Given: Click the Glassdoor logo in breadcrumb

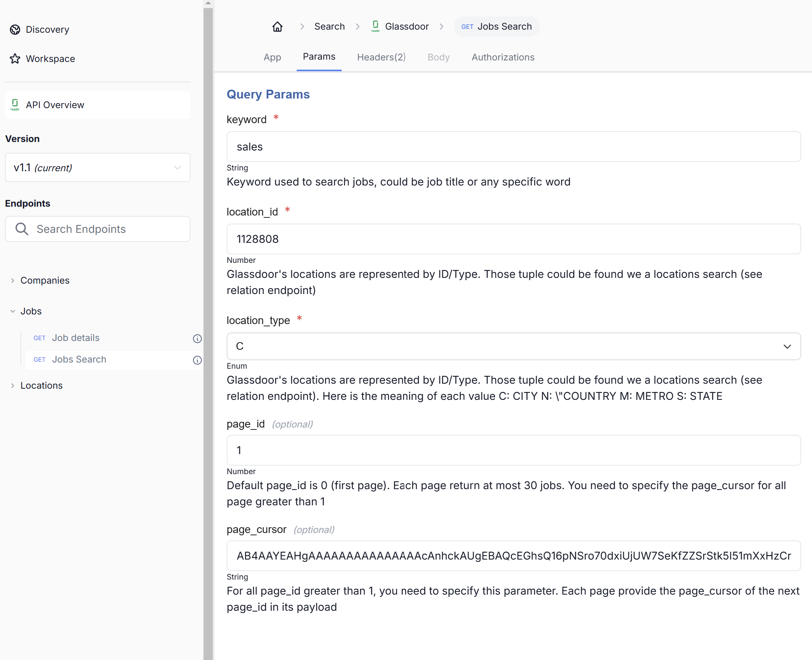Looking at the screenshot, I should pyautogui.click(x=375, y=27).
